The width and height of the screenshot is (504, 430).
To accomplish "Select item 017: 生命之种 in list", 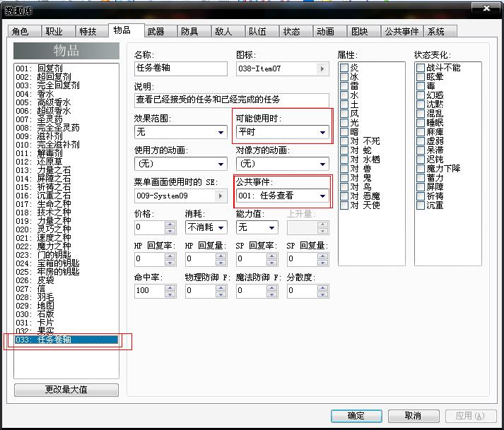I will pyautogui.click(x=66, y=204).
